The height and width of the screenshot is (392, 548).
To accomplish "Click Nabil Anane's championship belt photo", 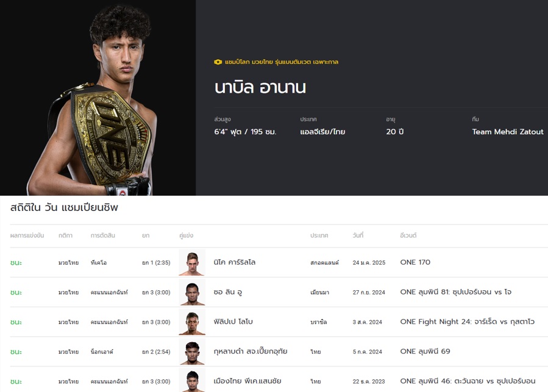I will [x=98, y=98].
